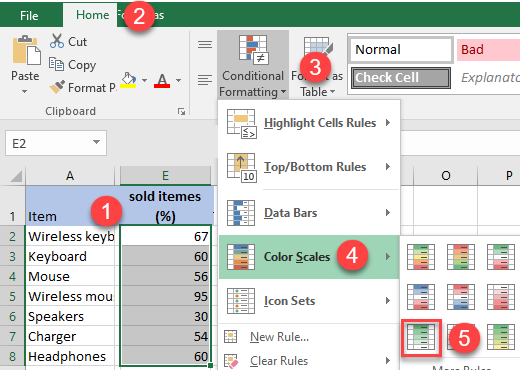Open Data Bars submenu

(309, 213)
